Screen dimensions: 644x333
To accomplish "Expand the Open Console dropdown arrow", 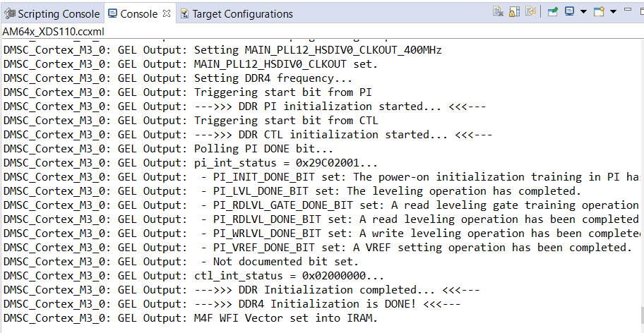I will (x=613, y=12).
